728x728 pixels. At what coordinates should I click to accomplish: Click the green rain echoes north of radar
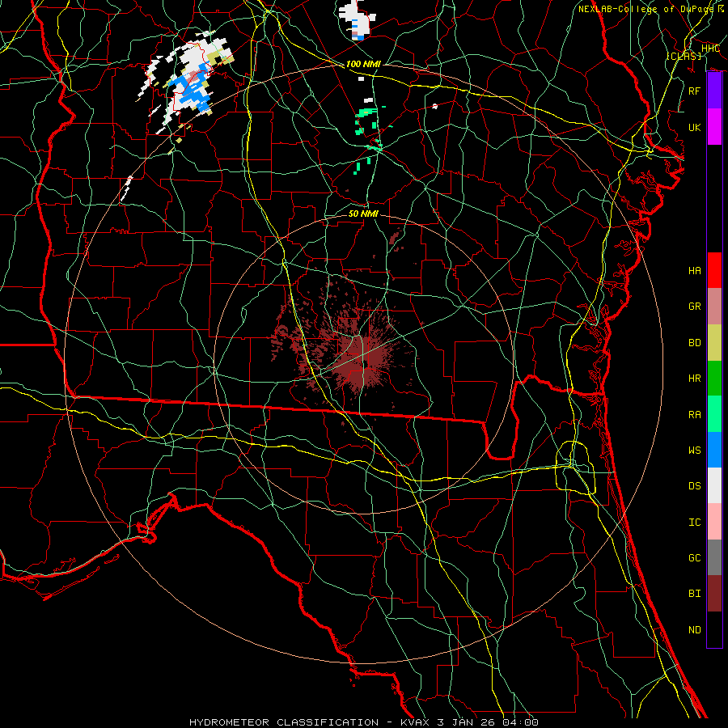click(369, 139)
